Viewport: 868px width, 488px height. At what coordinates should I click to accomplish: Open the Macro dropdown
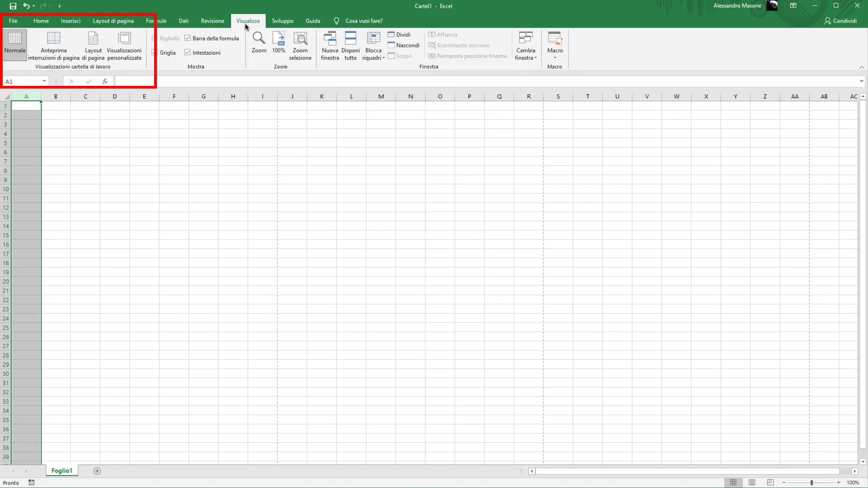[555, 46]
